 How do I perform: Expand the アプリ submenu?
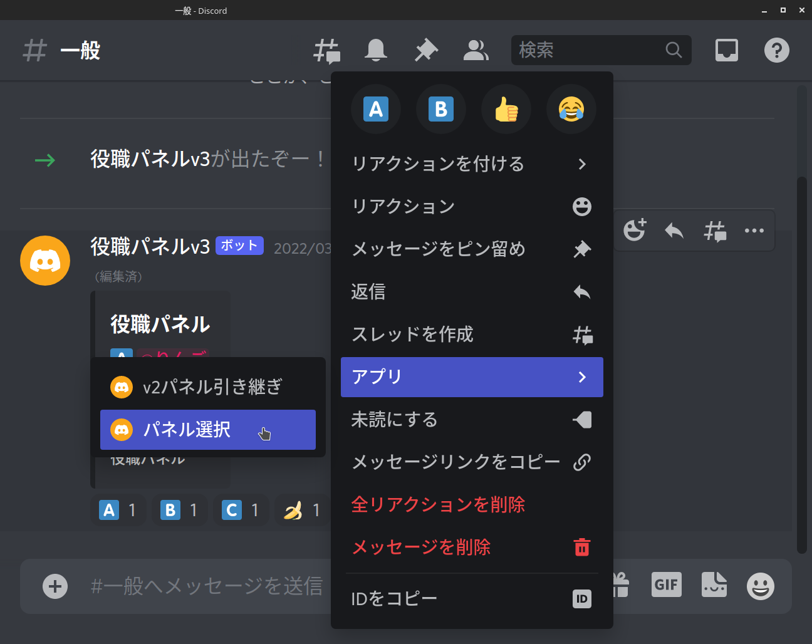(472, 377)
